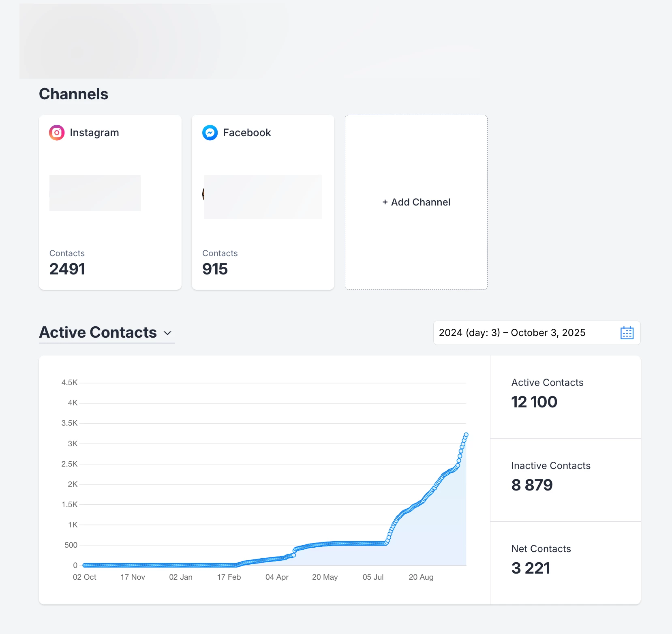Click the Instagram account thumbnail placeholder

95,193
